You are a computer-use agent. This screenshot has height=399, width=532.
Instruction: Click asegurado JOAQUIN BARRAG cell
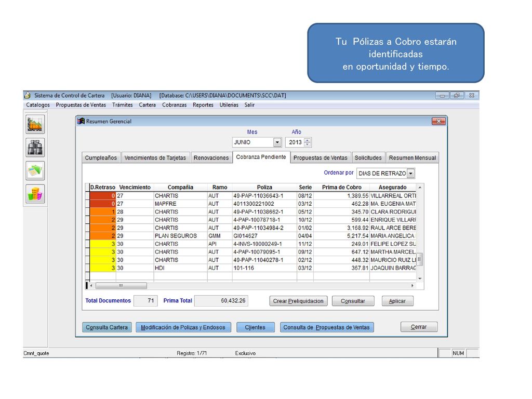tap(393, 268)
